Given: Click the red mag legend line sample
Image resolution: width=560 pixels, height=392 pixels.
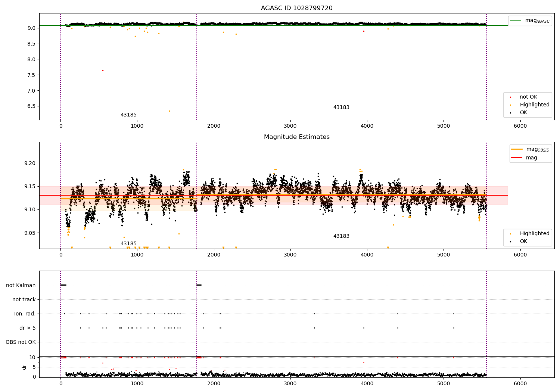Looking at the screenshot, I should [517, 158].
